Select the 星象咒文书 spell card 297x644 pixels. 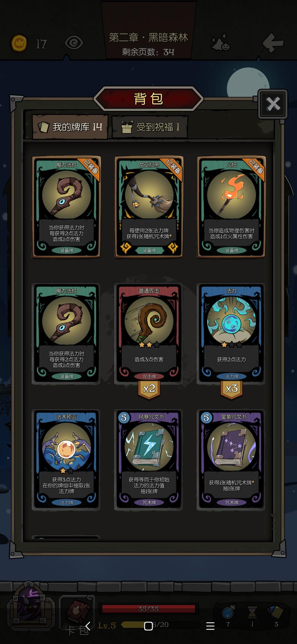tap(231, 459)
